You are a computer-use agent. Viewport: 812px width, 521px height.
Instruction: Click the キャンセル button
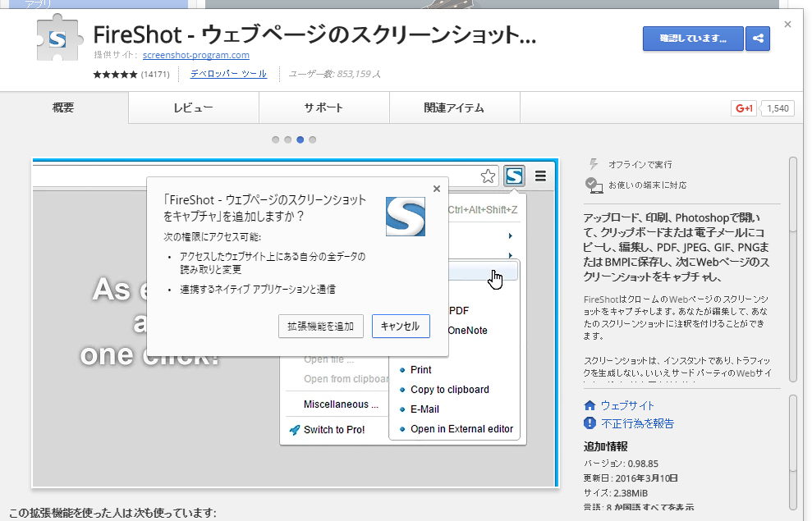[401, 326]
